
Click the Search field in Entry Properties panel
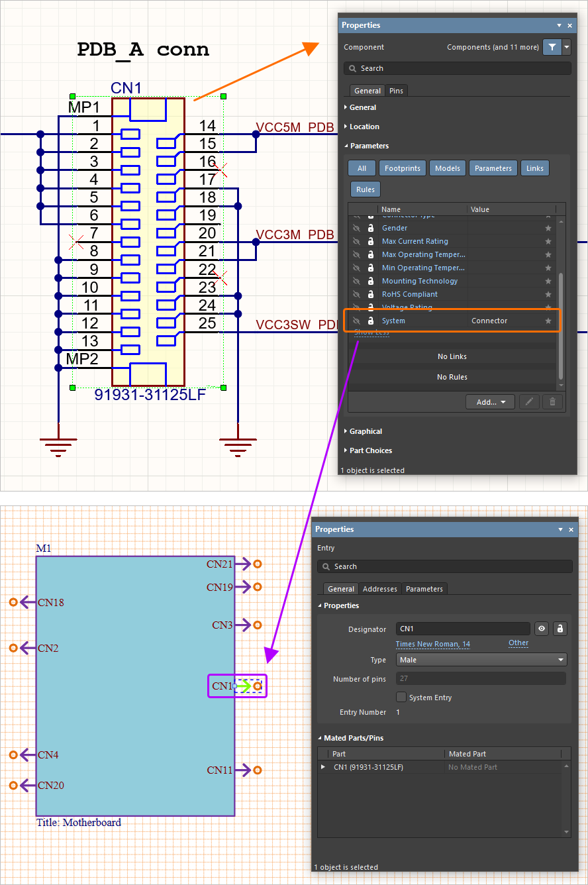pos(444,566)
